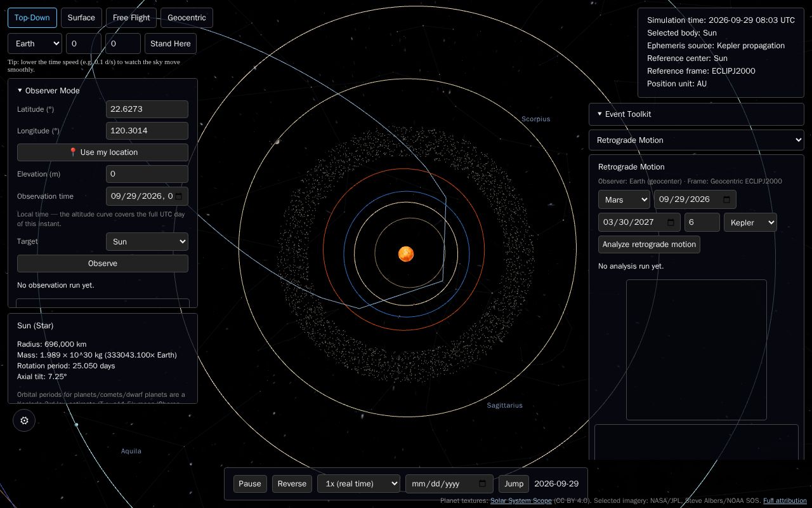The height and width of the screenshot is (508, 812).
Task: Open the Retrograde Motion event dropdown
Action: pos(697,140)
